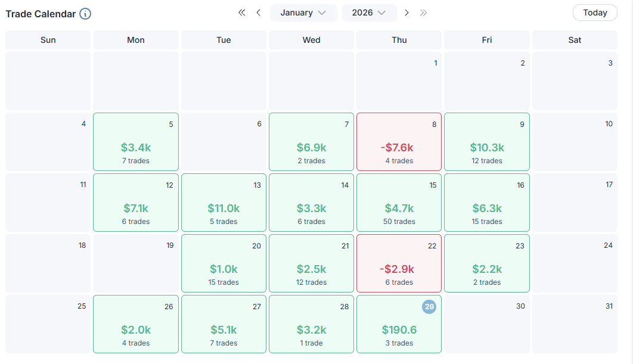The width and height of the screenshot is (633, 364).
Task: Click the Fri column header
Action: [487, 40]
